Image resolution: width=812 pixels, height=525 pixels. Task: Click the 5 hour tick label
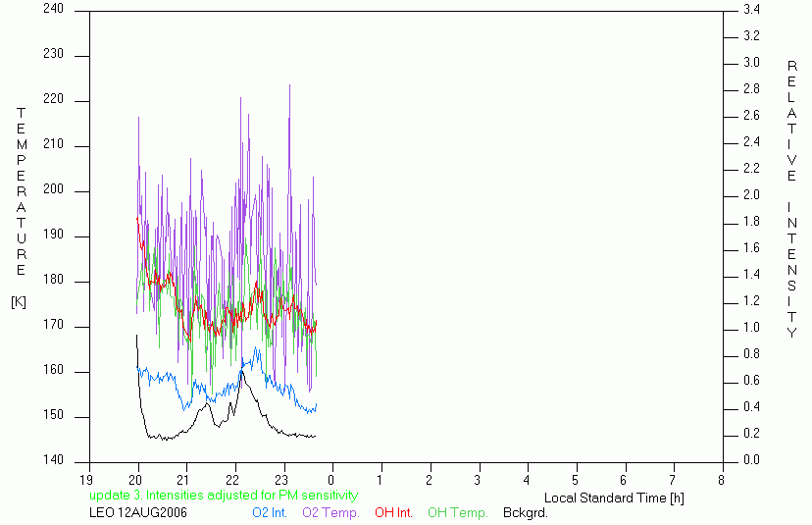pyautogui.click(x=576, y=480)
